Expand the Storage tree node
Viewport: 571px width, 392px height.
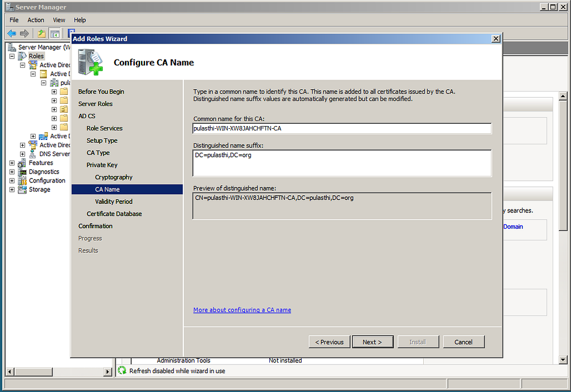(x=12, y=190)
